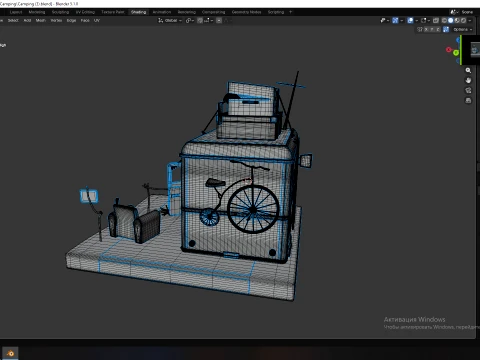Click the Blender icon in the taskbar
This screenshot has height=360, width=480.
point(10,353)
